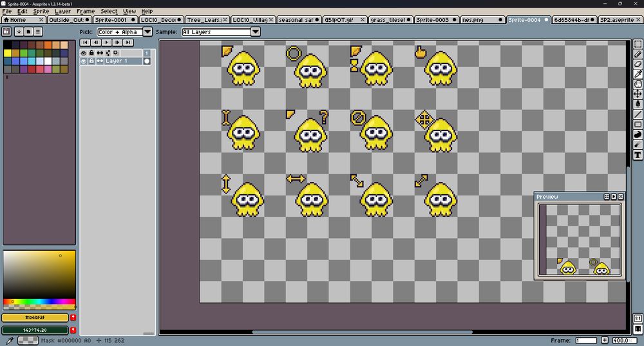Viewport: 644px width, 346px height.
Task: Go to next frame
Action: click(x=117, y=42)
